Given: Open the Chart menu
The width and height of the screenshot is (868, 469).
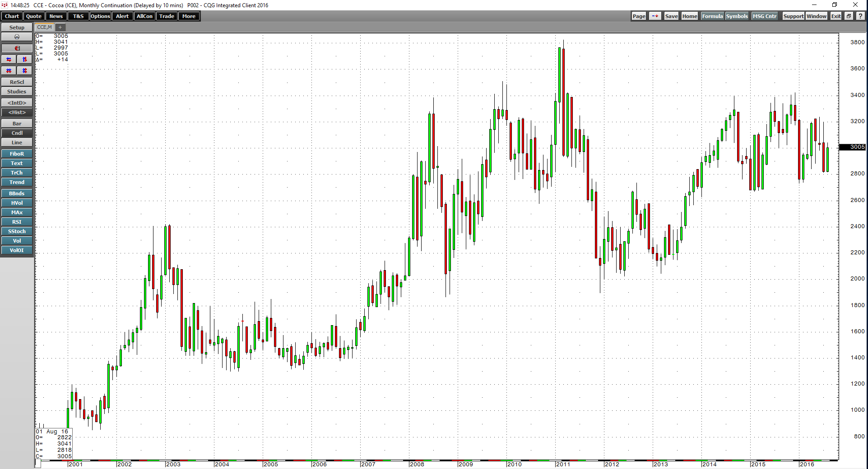Looking at the screenshot, I should (12, 16).
